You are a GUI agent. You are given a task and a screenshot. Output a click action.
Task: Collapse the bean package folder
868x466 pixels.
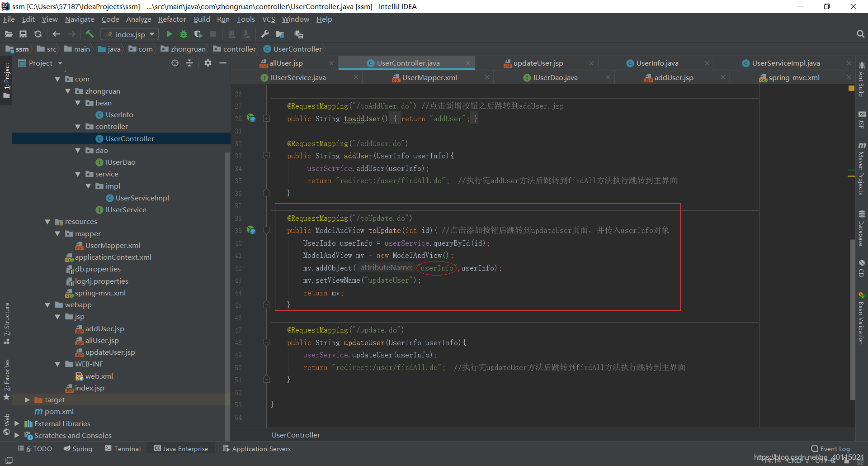coord(78,103)
